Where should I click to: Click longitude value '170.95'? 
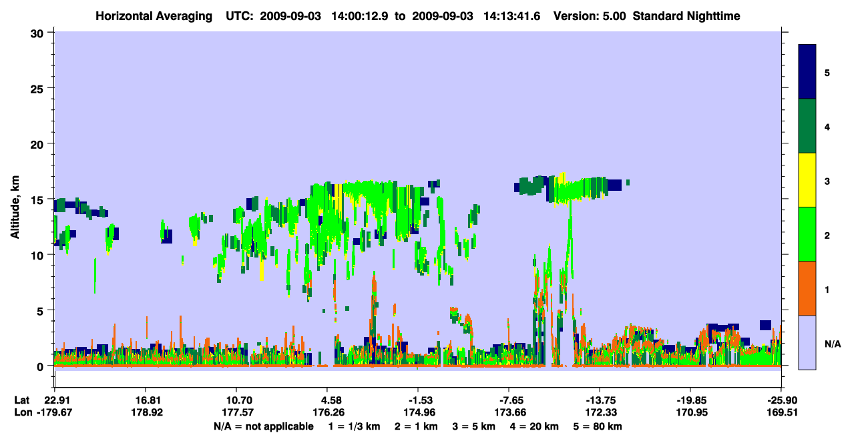tap(690, 412)
